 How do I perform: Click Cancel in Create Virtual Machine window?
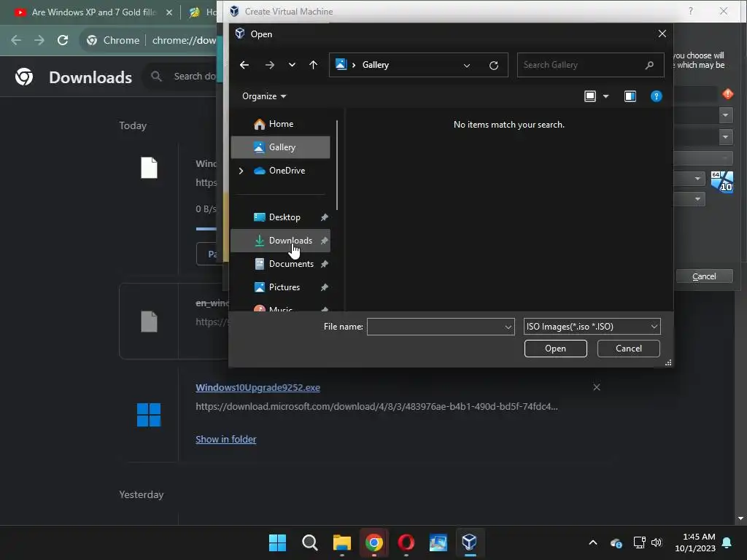704,276
